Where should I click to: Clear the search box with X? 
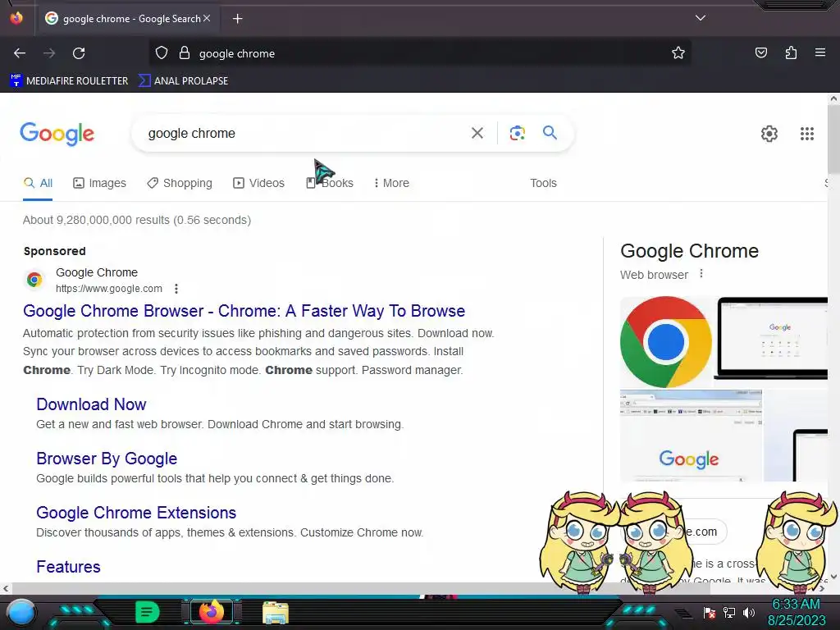(x=477, y=133)
